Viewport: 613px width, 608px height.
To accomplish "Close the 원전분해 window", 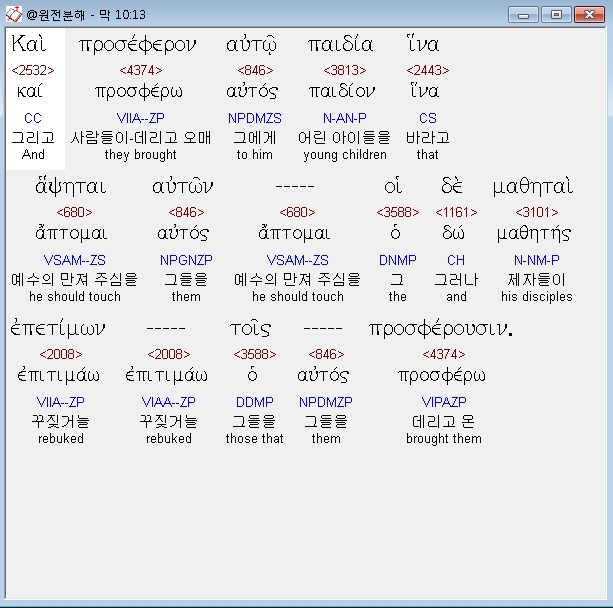I will [589, 15].
